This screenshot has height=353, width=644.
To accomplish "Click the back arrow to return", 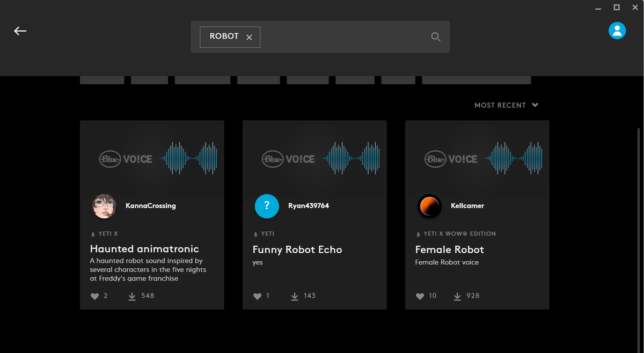I will [20, 31].
